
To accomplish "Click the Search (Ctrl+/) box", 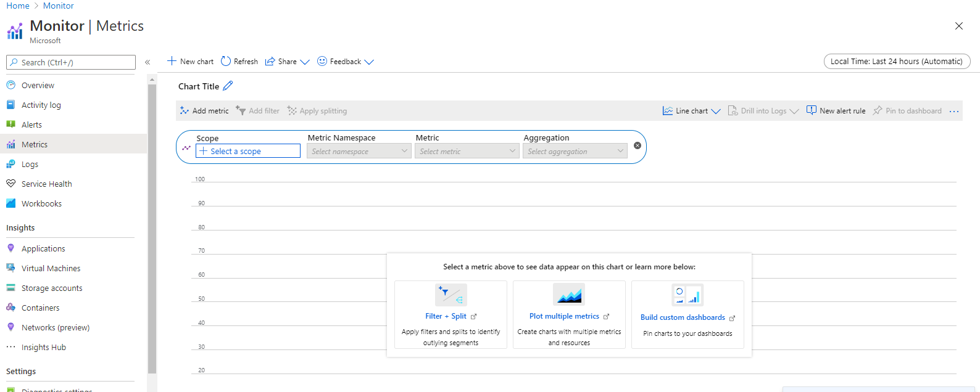I will (71, 62).
